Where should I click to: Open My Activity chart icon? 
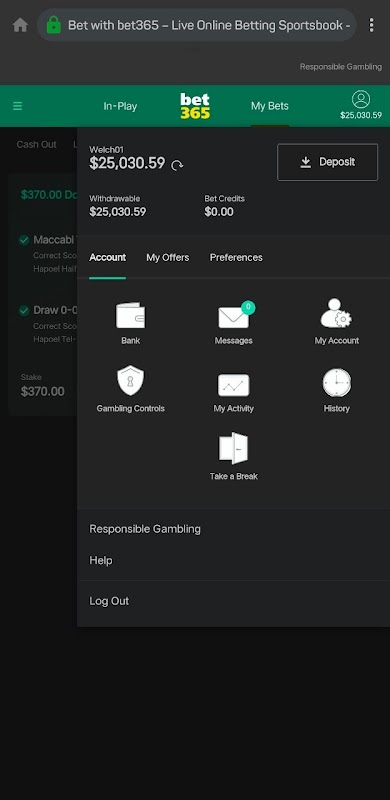pos(234,385)
